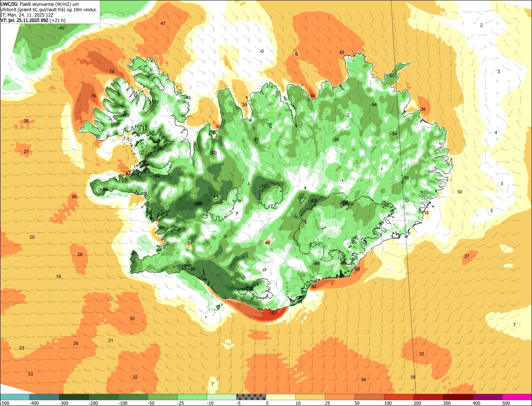Click the legend swatch between 10 and 25
532x406 pixels.
pos(310,397)
